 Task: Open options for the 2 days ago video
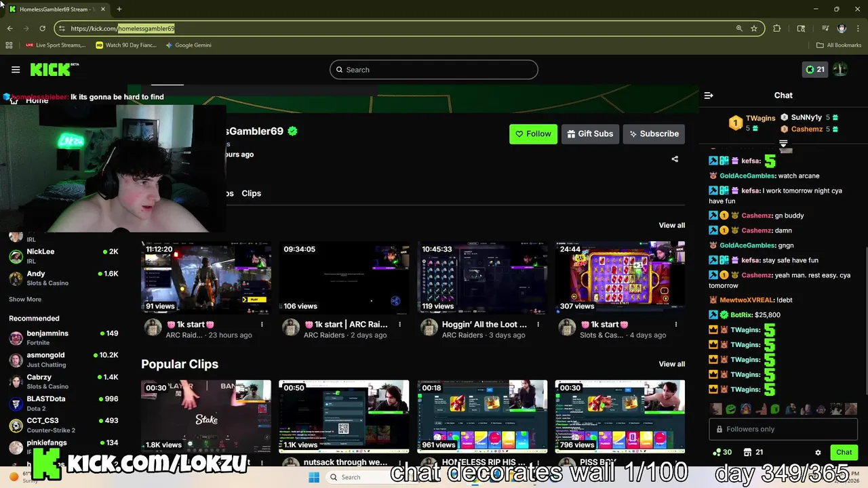click(399, 325)
